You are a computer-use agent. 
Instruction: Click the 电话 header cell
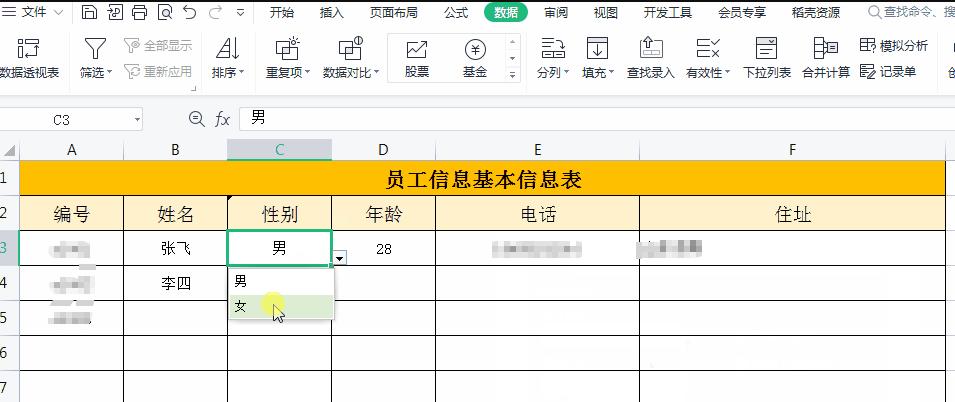(x=538, y=214)
